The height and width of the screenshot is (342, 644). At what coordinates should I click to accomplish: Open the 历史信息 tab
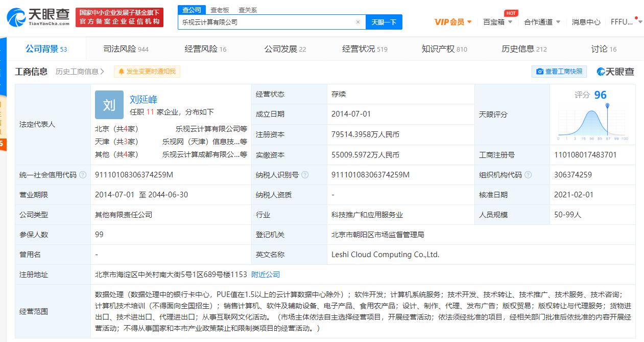524,49
